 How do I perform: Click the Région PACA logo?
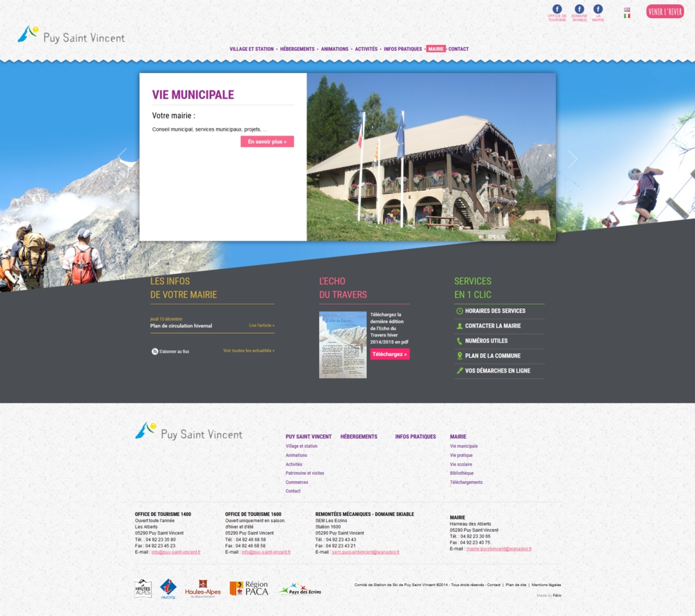(x=248, y=588)
